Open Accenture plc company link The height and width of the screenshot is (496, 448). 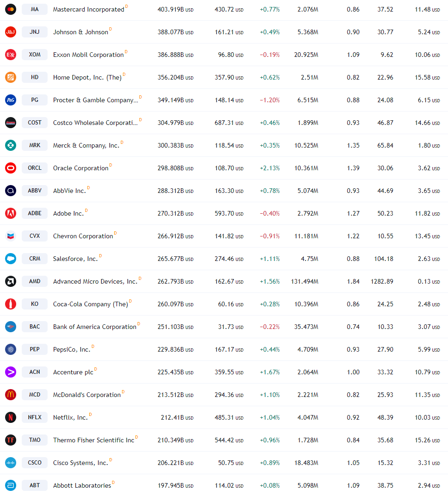[73, 372]
